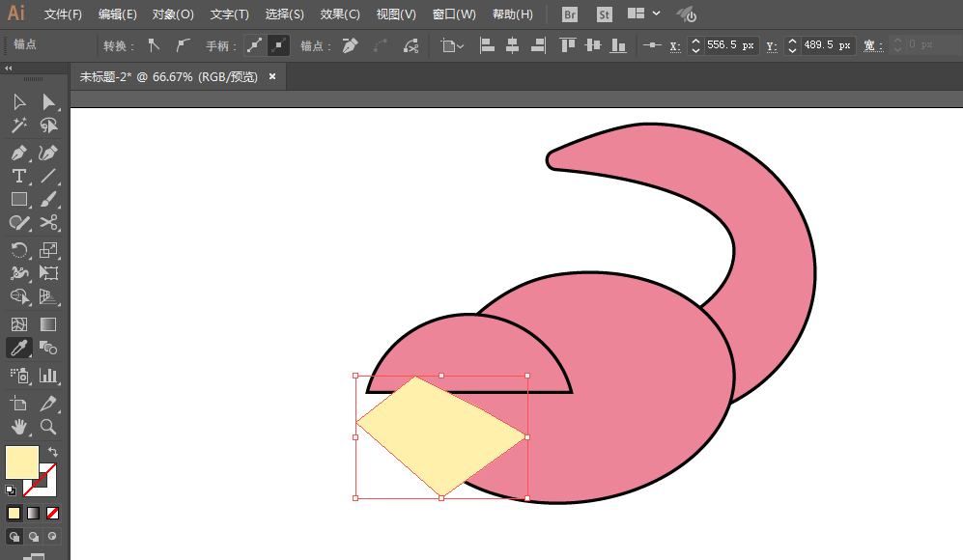Open the 选择(S) menu
This screenshot has height=560, width=963.
click(284, 14)
